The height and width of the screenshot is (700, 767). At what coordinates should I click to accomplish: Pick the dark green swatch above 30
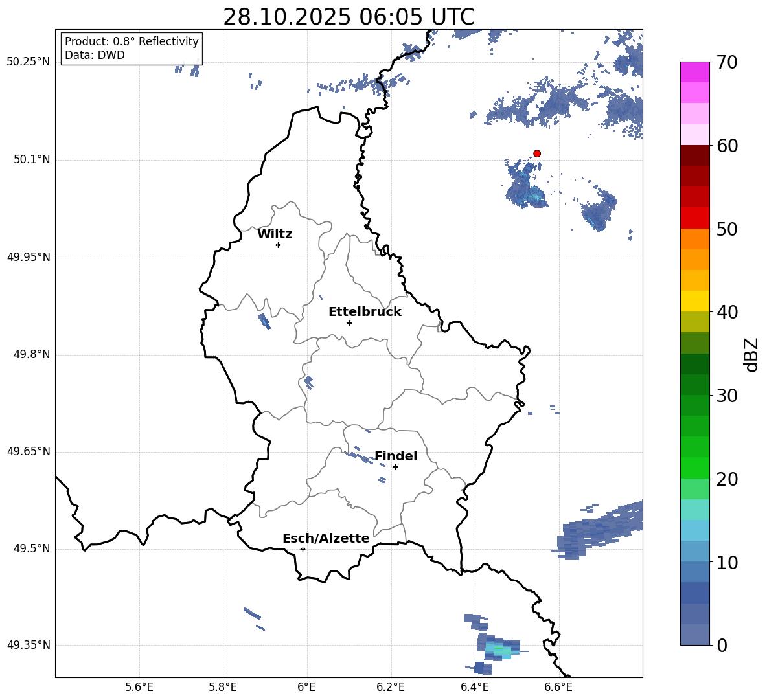[x=694, y=364]
